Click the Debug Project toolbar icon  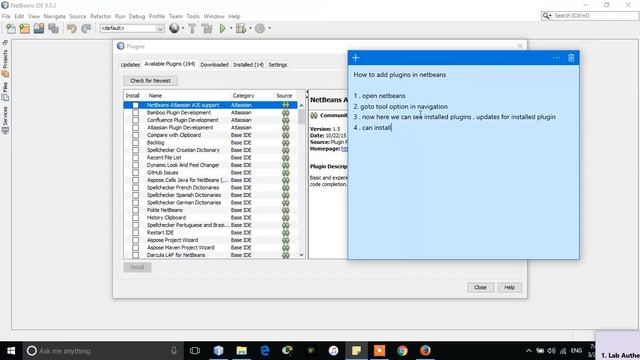pos(241,29)
